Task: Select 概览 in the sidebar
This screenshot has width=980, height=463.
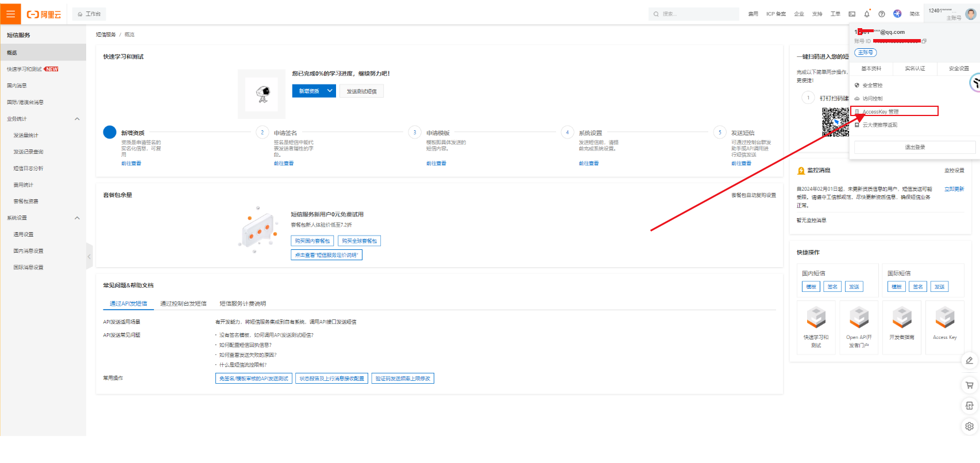Action: coord(43,52)
